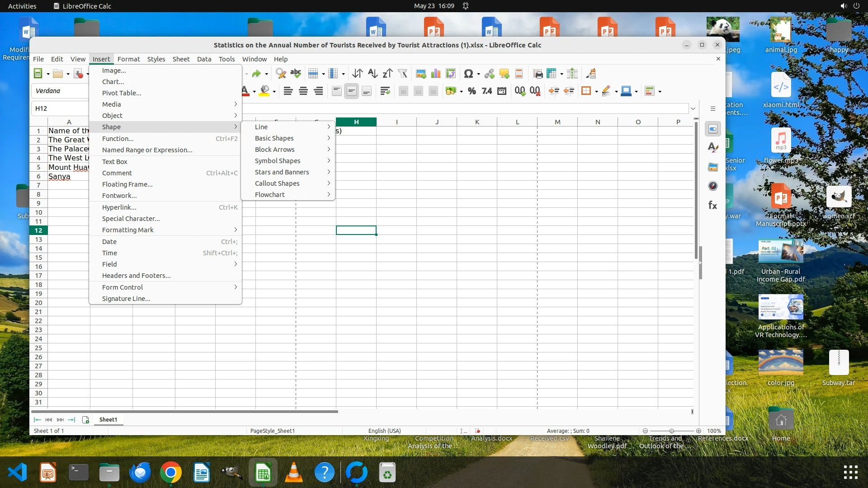Toggle Center Vertically alignment button
This screenshot has width=868, height=488.
pos(351,91)
